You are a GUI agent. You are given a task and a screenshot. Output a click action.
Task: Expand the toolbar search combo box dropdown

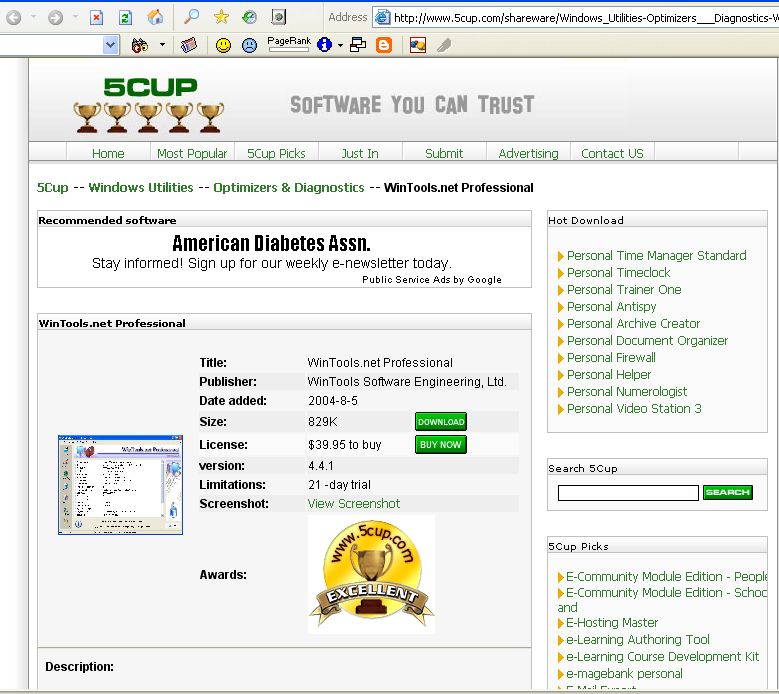(111, 45)
